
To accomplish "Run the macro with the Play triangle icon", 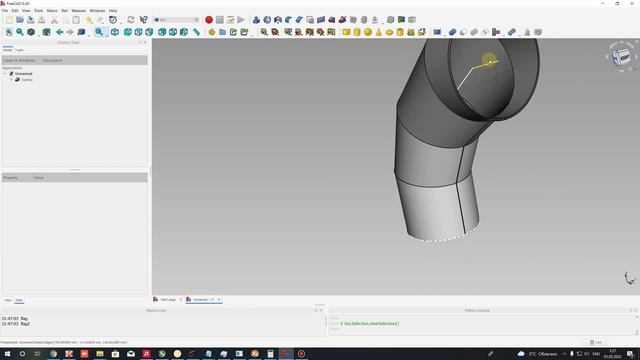I will [x=241, y=20].
